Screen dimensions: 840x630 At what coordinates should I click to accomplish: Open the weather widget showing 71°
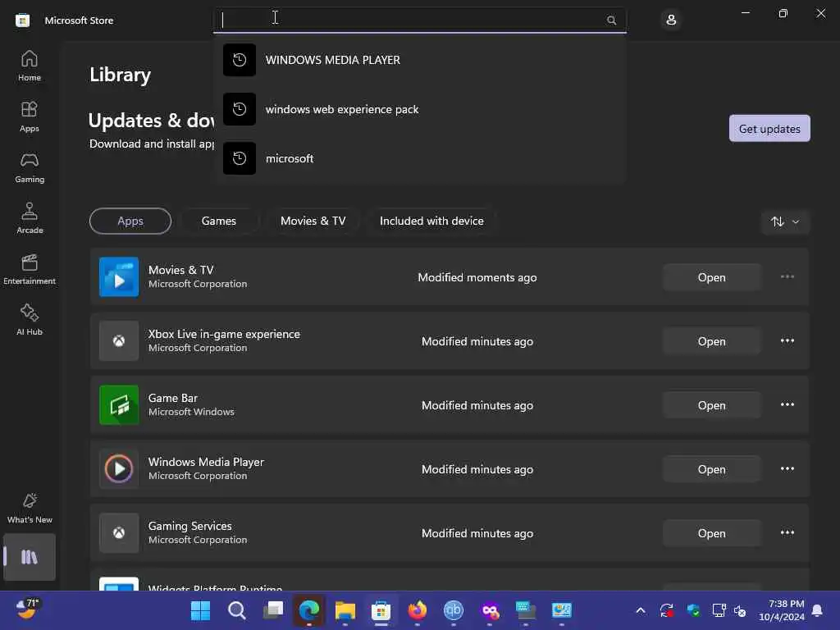tap(27, 609)
